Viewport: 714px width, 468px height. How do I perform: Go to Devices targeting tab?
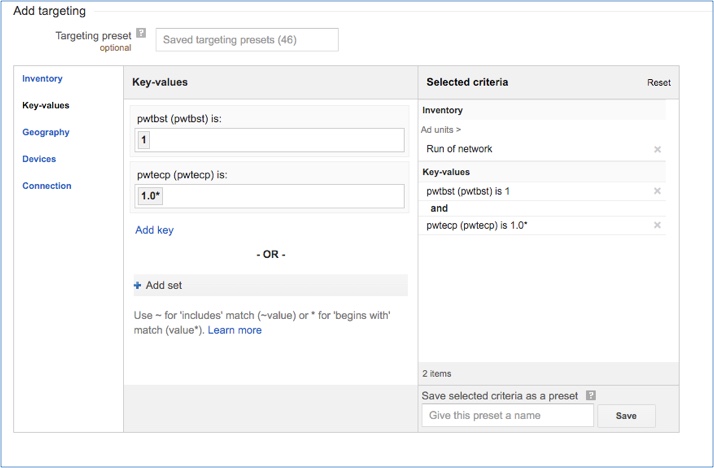pos(39,159)
